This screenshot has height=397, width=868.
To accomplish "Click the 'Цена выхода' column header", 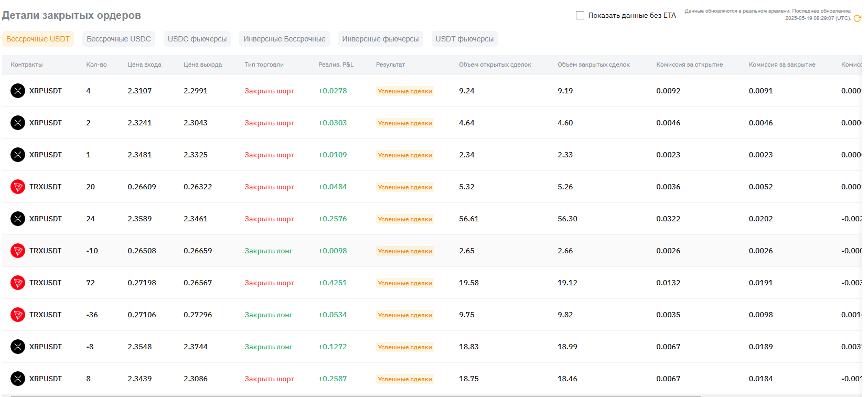I will pos(202,65).
